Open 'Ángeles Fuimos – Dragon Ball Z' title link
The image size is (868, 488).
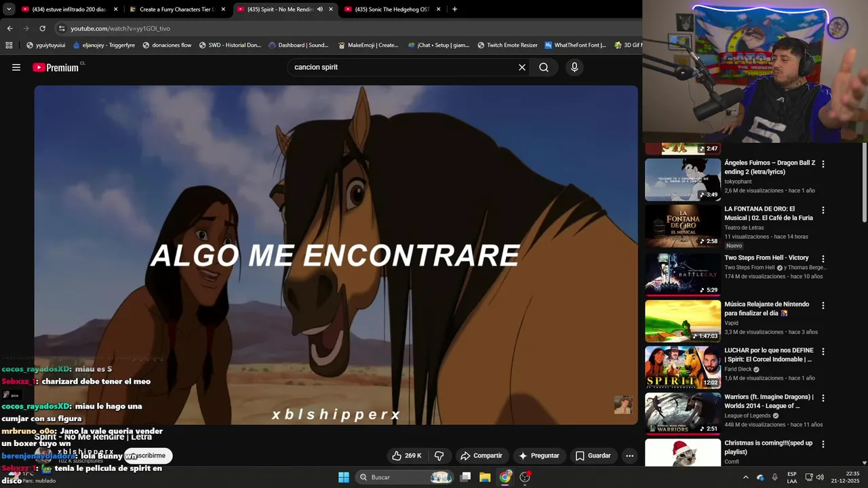[x=770, y=167]
